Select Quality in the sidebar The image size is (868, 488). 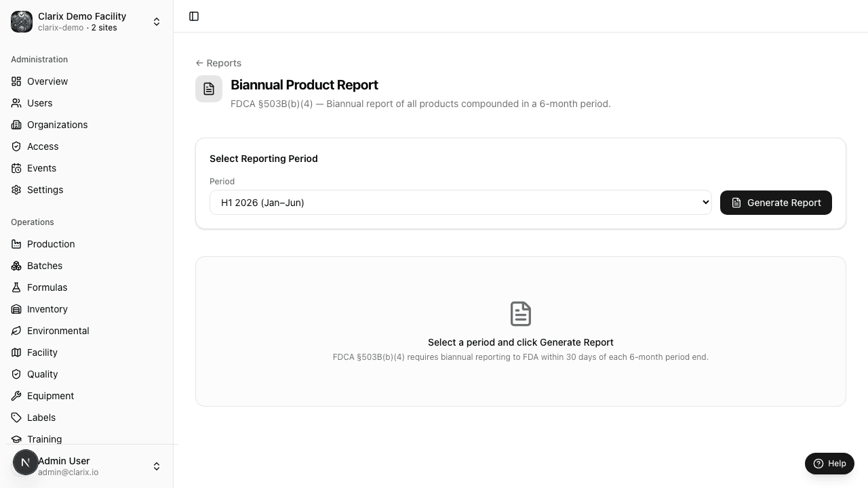point(87,374)
